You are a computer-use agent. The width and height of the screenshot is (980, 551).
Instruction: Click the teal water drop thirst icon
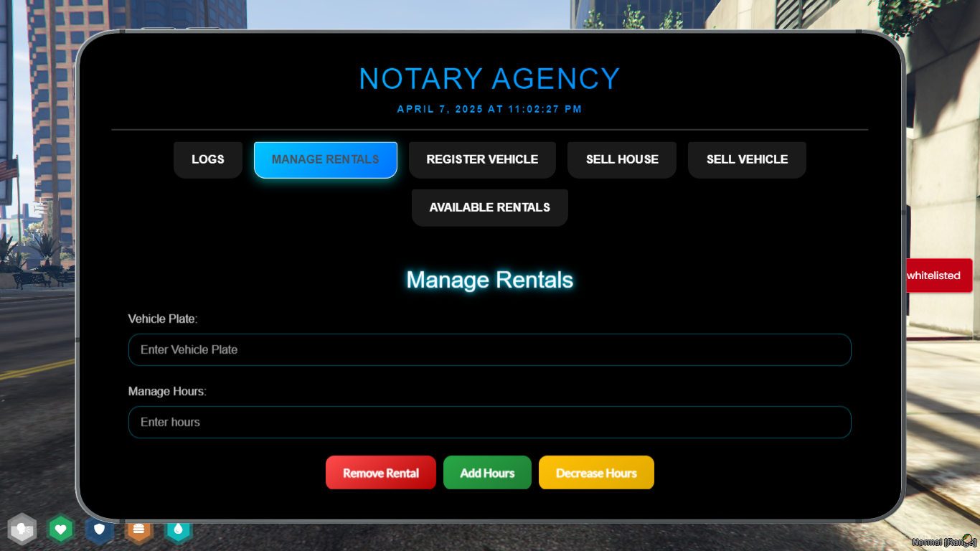tap(179, 530)
